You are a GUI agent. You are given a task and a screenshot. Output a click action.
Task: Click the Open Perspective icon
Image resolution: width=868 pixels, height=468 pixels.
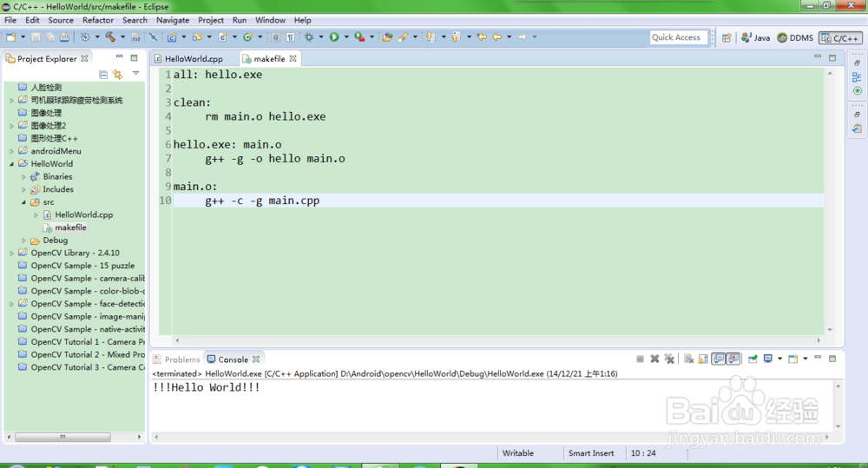pyautogui.click(x=727, y=37)
